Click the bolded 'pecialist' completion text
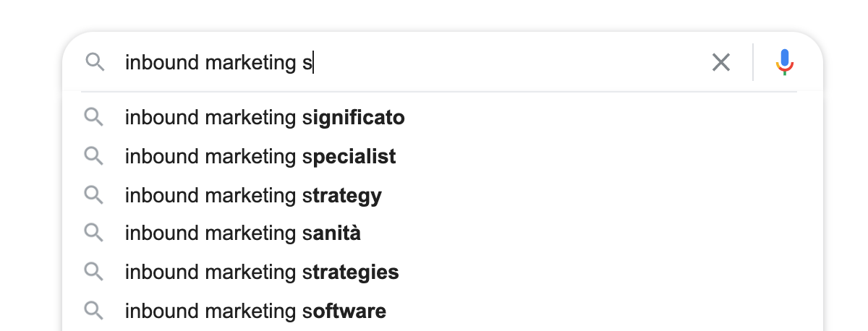Viewport: 868px width, 331px height. 354,156
